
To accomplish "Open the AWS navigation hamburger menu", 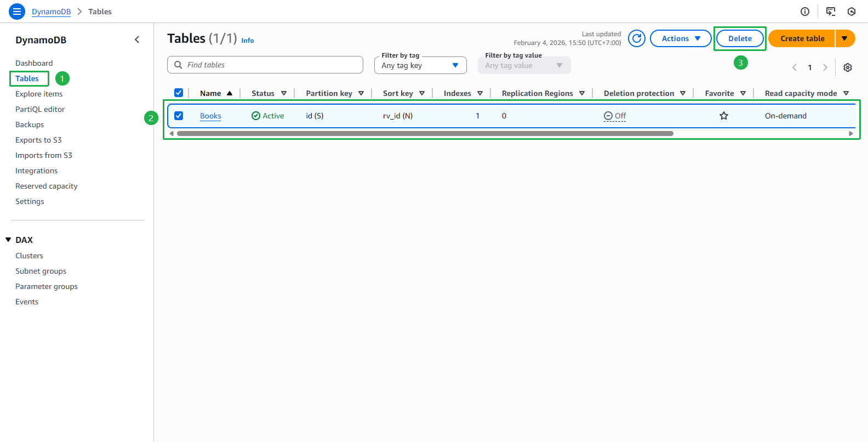I will click(x=17, y=12).
